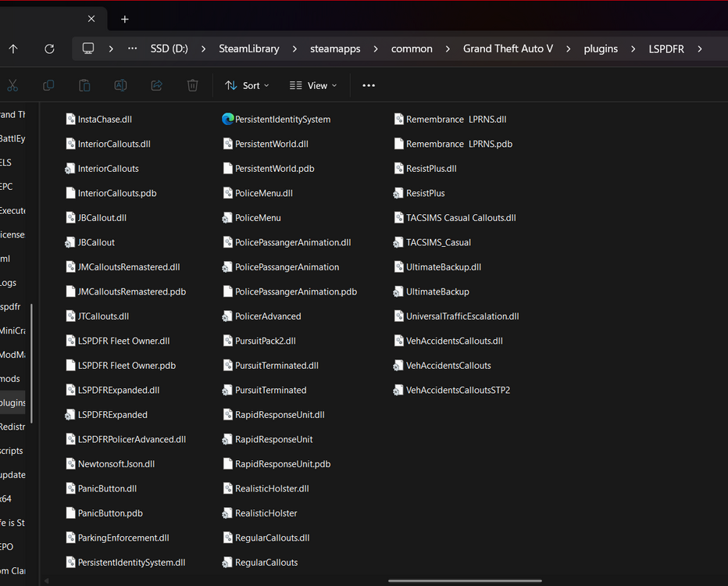Screen dimensions: 728x586
Task: Open a new tab with plus button
Action: click(124, 19)
